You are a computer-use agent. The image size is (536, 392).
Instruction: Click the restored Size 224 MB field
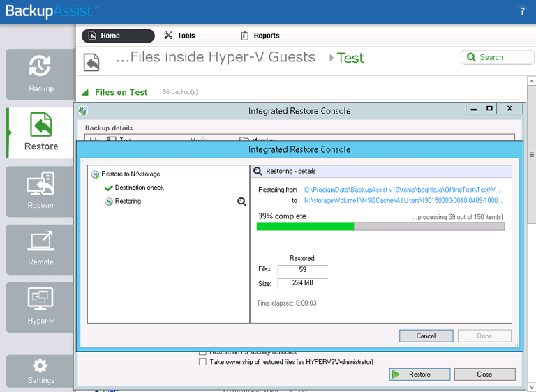pyautogui.click(x=303, y=283)
